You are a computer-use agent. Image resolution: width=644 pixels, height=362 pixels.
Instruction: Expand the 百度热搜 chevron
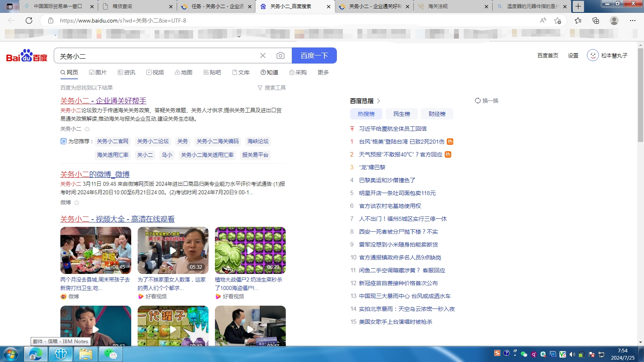379,101
